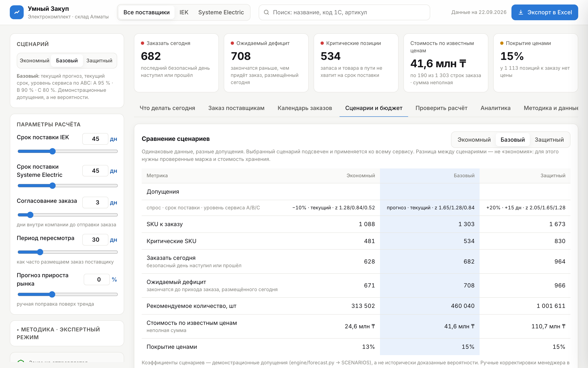Select Базовый in comparison panel
The height and width of the screenshot is (368, 588).
513,139
